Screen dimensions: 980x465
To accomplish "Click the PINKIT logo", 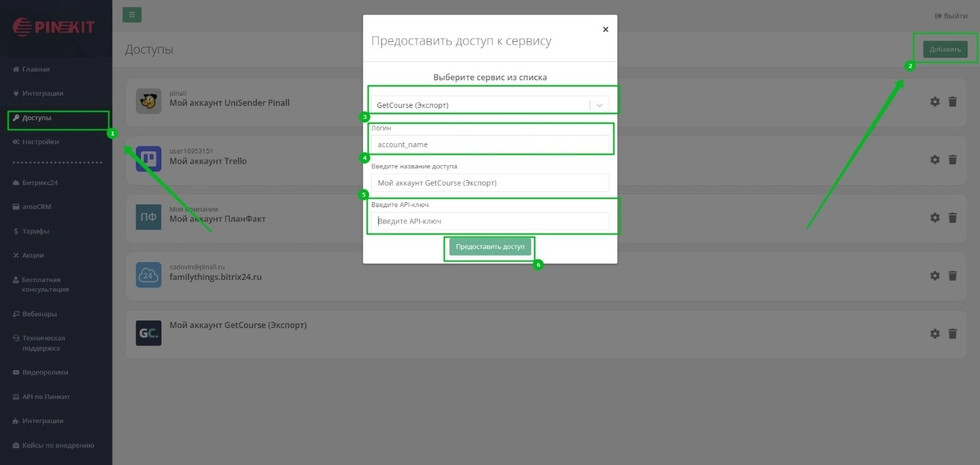I will (x=54, y=28).
